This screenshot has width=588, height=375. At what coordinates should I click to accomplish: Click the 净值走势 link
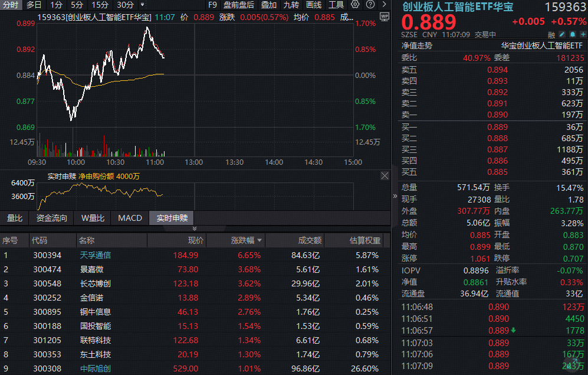(x=417, y=45)
